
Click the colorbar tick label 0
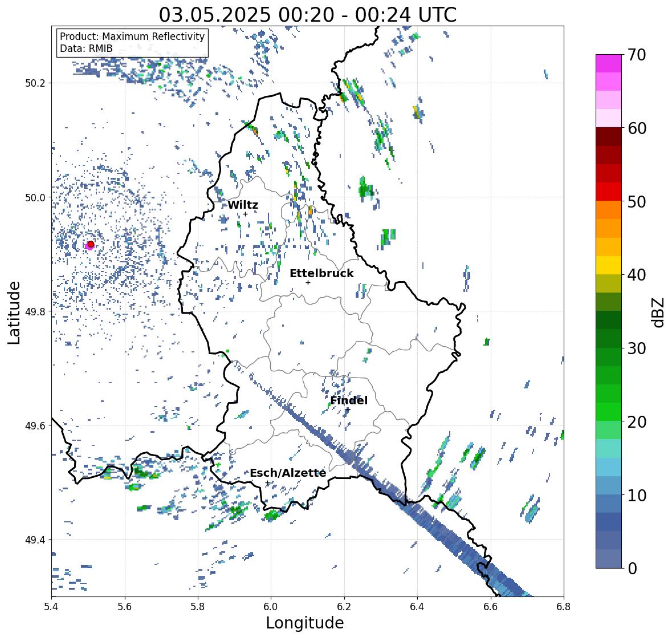point(632,569)
